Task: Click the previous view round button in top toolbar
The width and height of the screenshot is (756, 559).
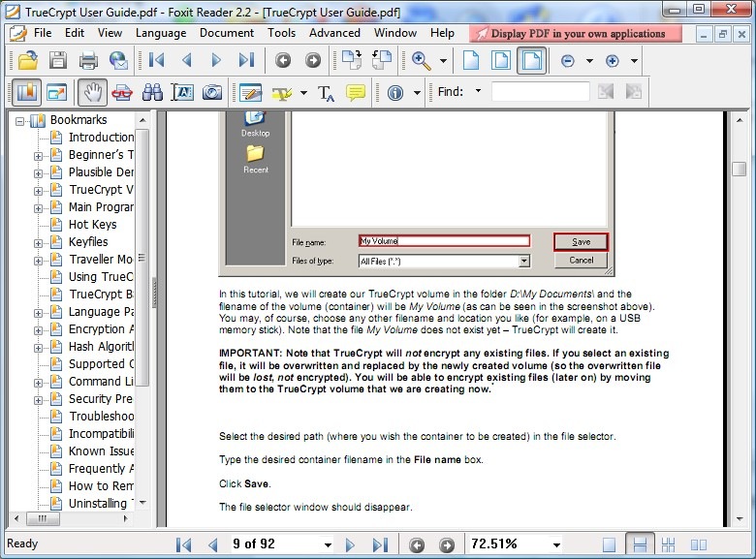Action: click(x=283, y=60)
